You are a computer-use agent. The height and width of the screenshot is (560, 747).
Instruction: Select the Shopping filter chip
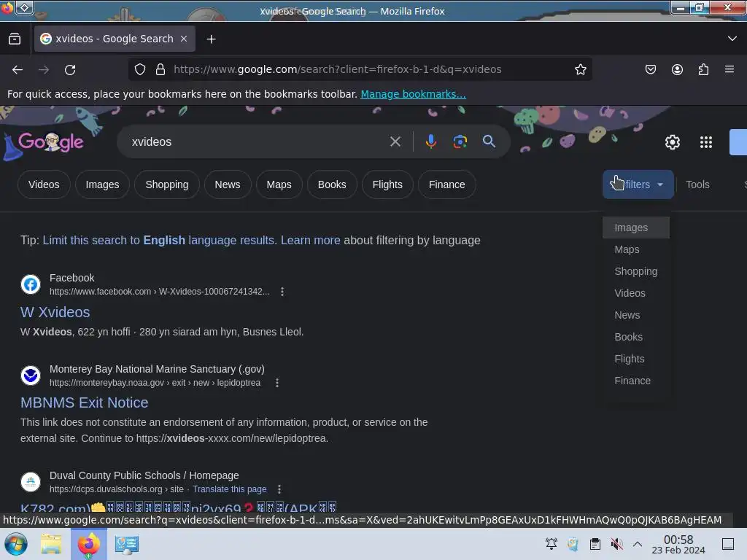167,184
